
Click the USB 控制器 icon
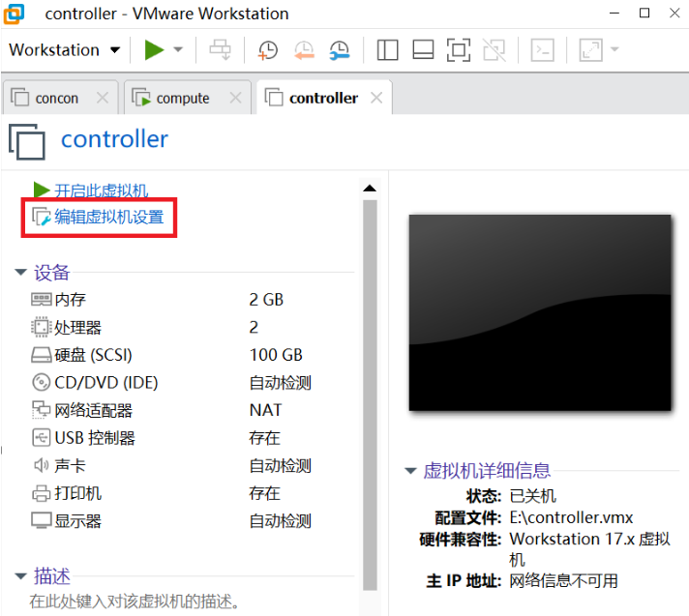tap(42, 438)
